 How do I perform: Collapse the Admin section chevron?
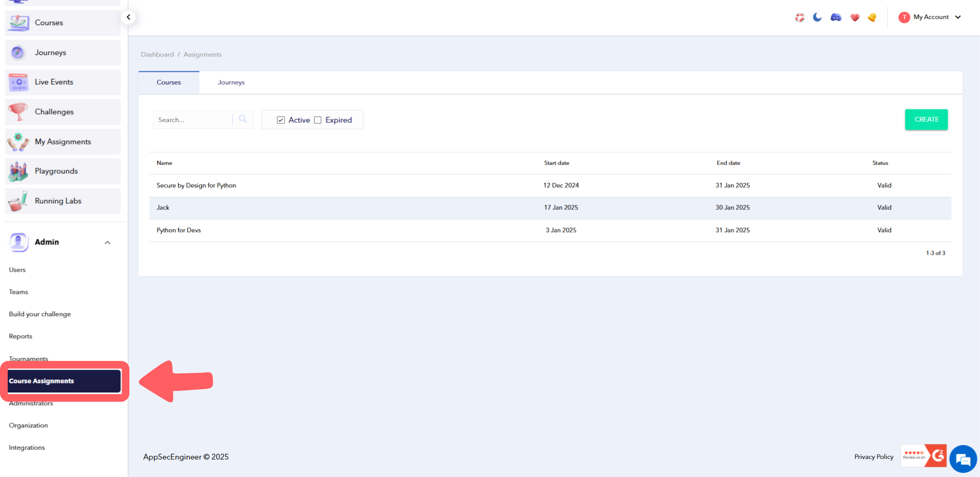point(107,242)
